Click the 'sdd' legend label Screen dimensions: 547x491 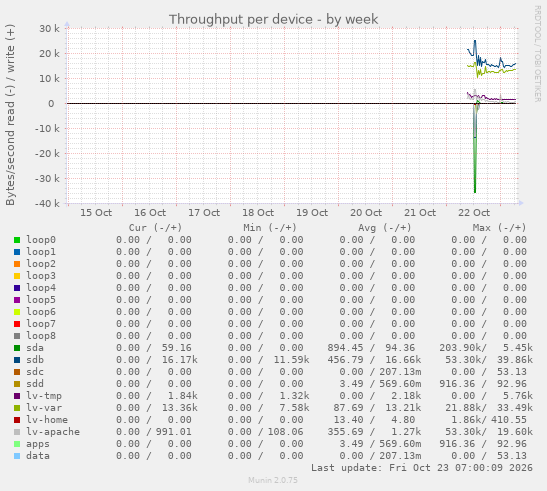(35, 384)
